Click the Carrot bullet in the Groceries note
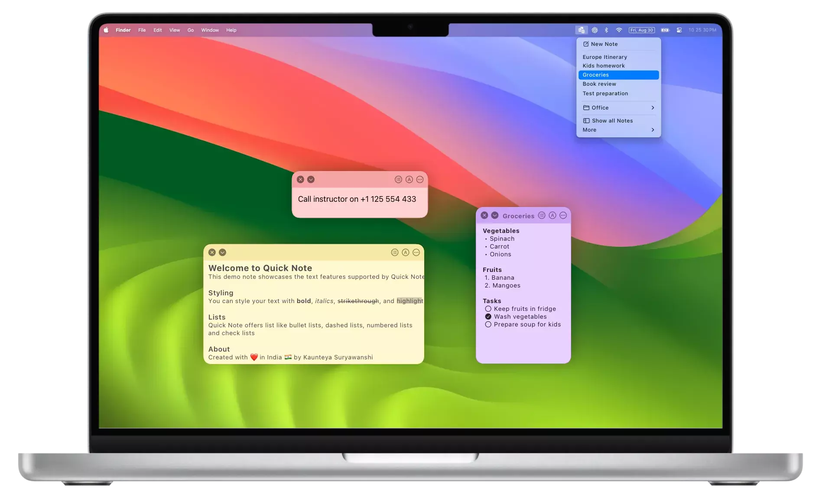The image size is (819, 504). coord(500,246)
